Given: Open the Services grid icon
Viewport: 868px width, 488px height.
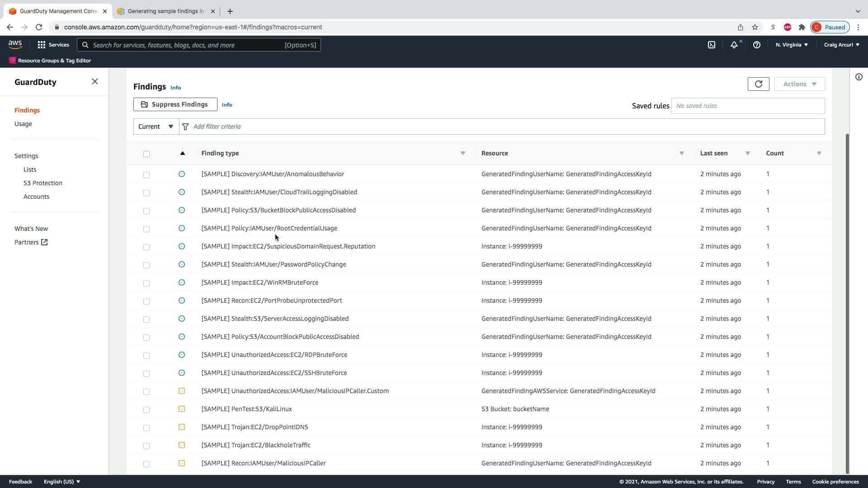Looking at the screenshot, I should click(x=42, y=45).
